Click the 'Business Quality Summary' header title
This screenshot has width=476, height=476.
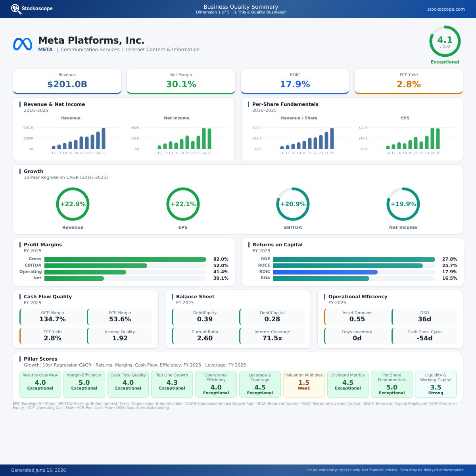click(241, 7)
